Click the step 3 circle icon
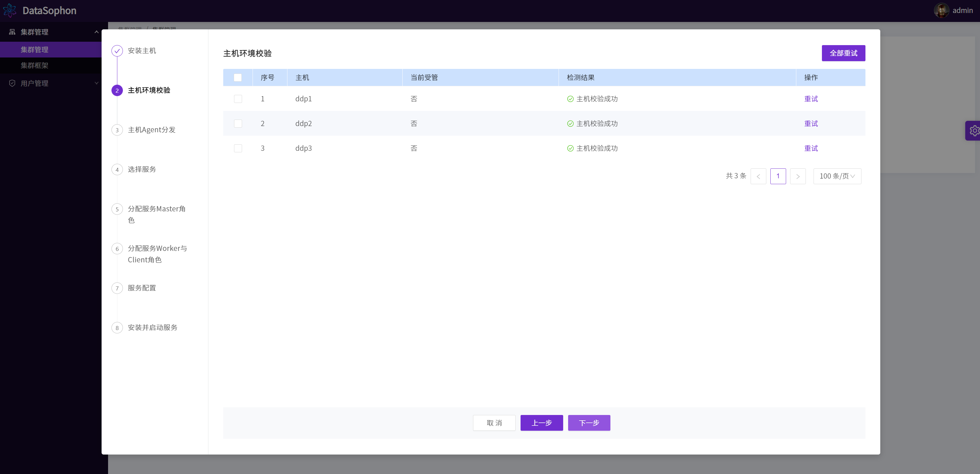The width and height of the screenshot is (980, 474). (x=117, y=130)
